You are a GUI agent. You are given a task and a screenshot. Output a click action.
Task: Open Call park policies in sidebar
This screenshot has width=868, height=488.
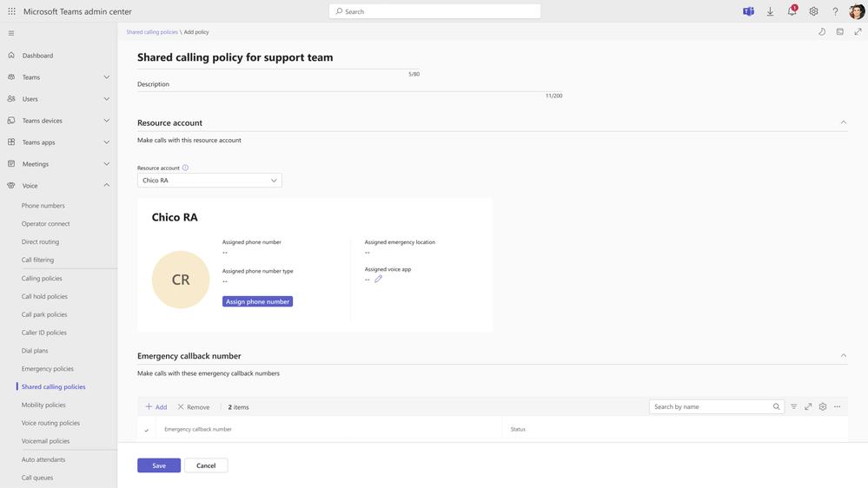44,314
